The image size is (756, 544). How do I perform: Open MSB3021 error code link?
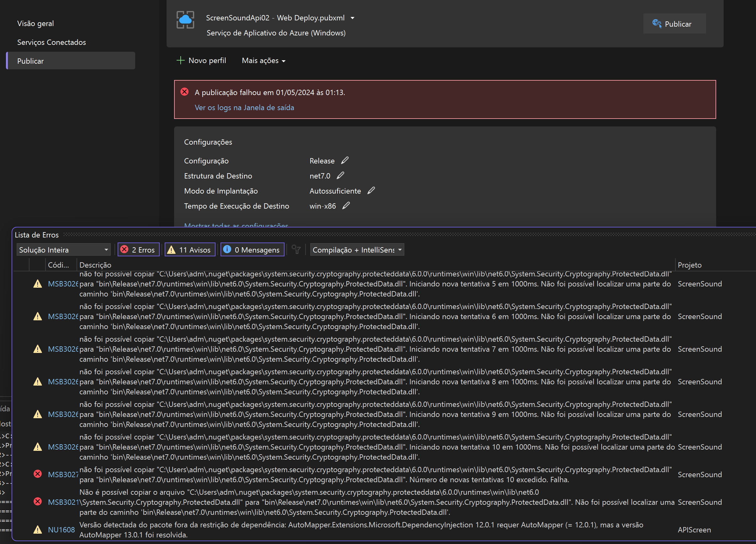coord(63,502)
